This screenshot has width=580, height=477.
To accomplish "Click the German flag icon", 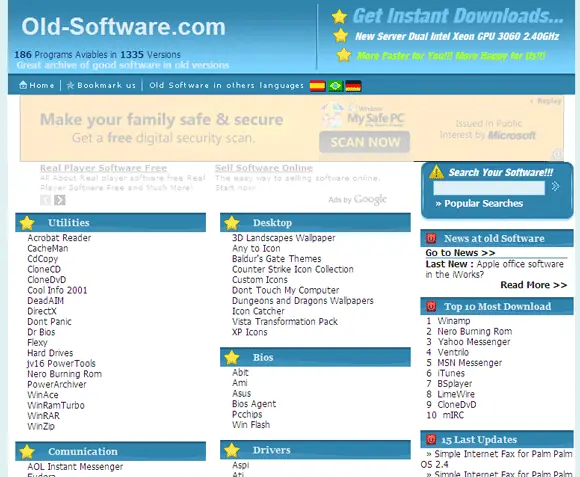I will coord(353,86).
